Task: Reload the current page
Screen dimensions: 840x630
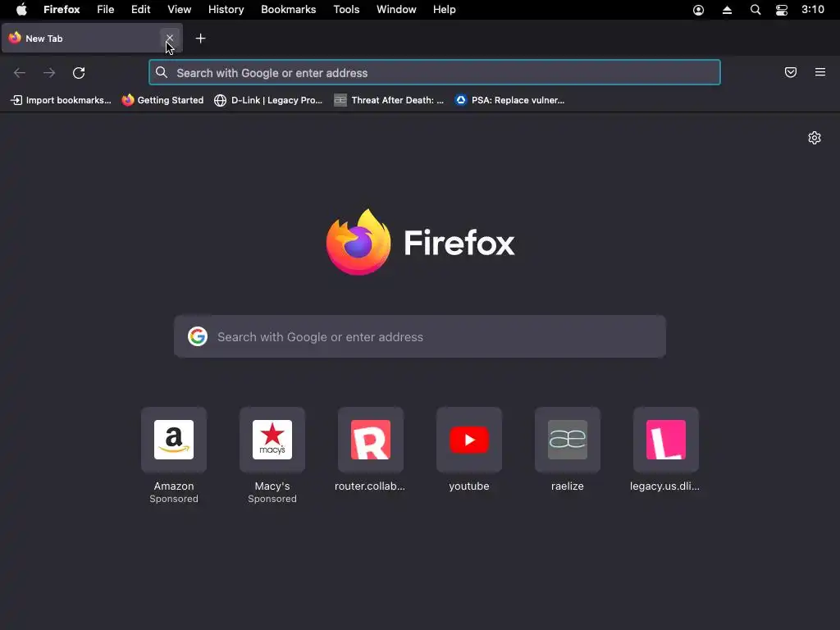Action: pos(79,73)
